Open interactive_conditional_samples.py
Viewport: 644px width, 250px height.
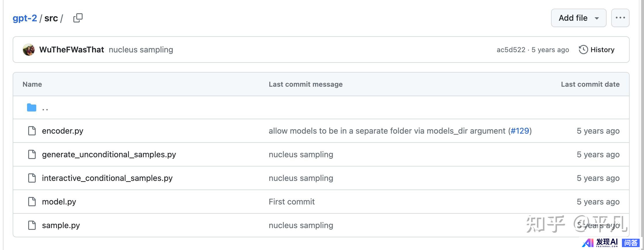pyautogui.click(x=107, y=178)
